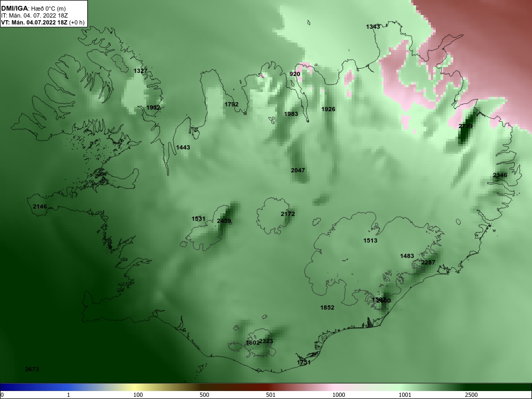The image size is (532, 399).
Task: Pick the colour scale label 1001
Action: [x=405, y=395]
